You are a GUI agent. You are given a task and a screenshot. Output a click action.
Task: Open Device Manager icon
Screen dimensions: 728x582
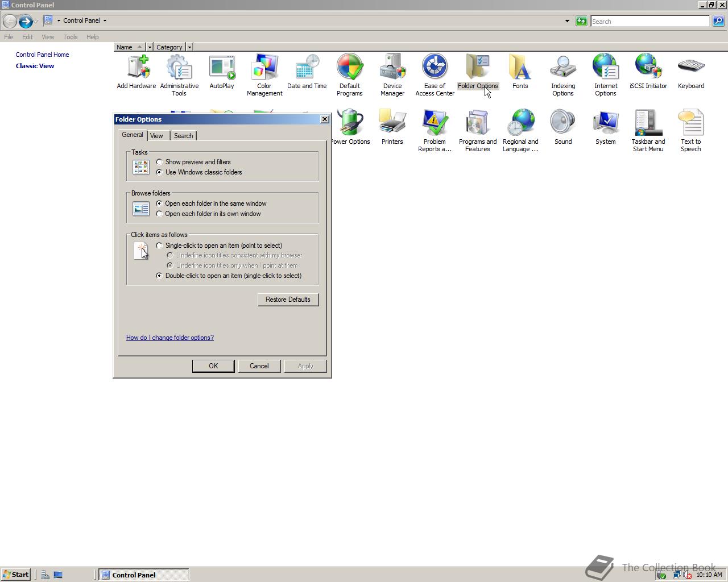(392, 76)
